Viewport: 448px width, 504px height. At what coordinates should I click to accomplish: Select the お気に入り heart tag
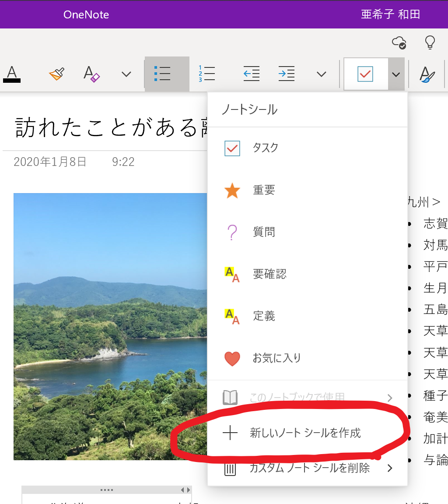(276, 358)
